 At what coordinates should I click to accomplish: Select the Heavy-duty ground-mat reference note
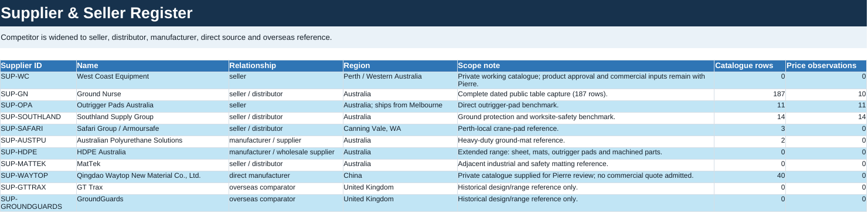[586, 141]
